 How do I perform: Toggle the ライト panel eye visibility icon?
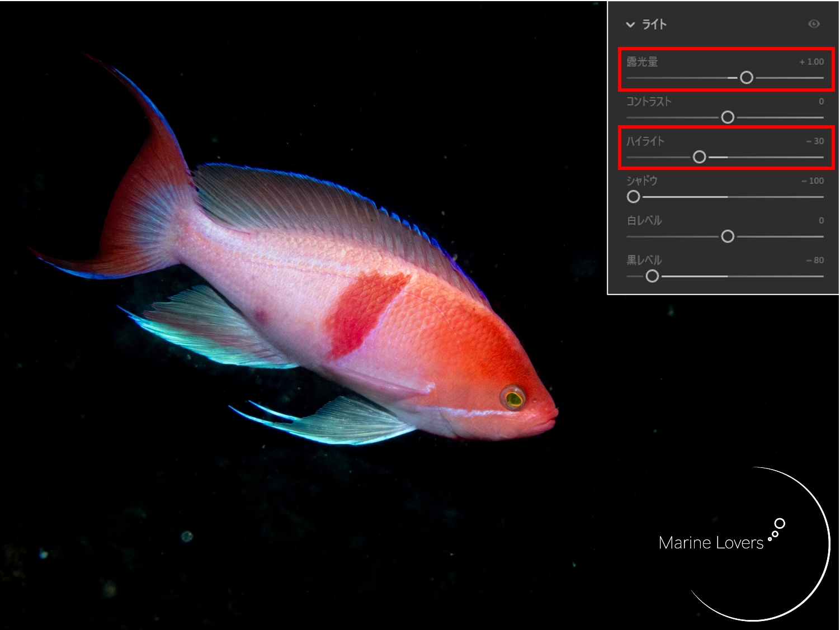coord(814,23)
